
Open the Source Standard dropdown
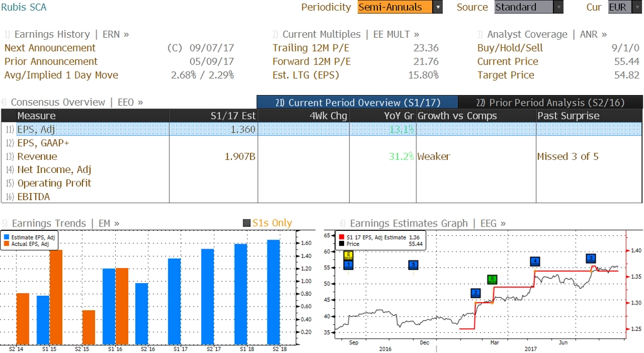coord(528,7)
